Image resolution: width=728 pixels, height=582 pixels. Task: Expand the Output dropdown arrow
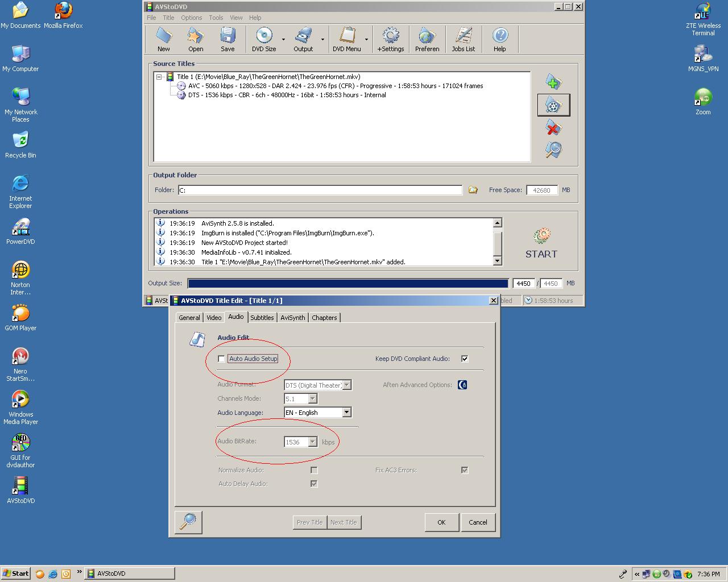pos(322,39)
